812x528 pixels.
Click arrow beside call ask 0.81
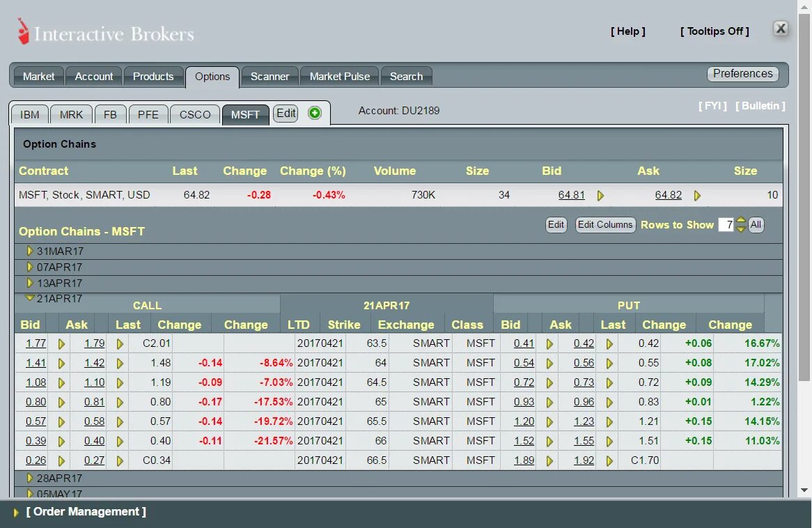pos(120,403)
